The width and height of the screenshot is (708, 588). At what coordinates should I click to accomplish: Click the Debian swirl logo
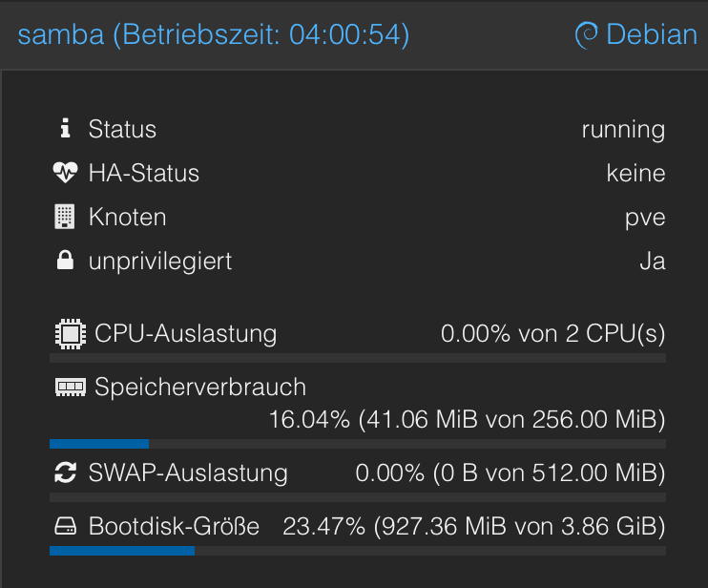[x=587, y=34]
